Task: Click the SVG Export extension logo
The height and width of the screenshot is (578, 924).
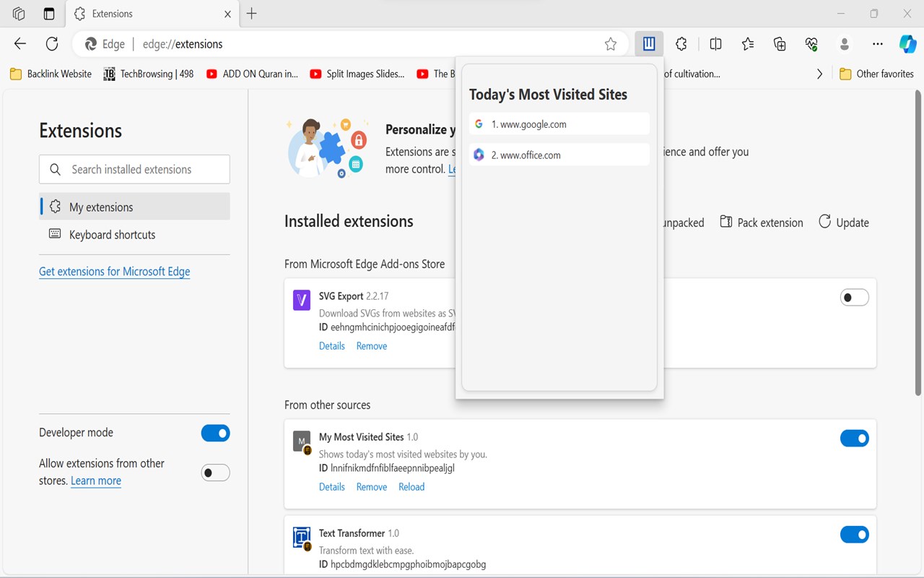Action: pos(302,300)
